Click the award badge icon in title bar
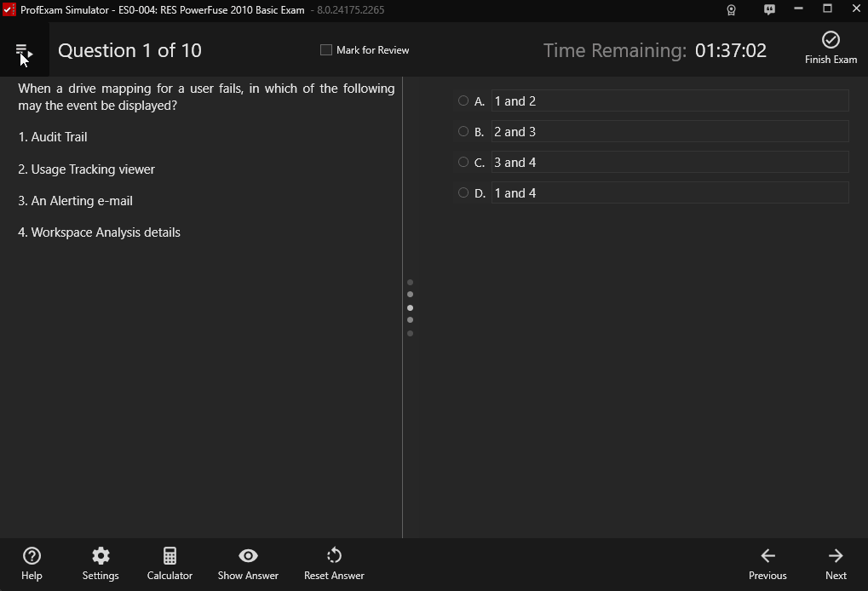 731,10
